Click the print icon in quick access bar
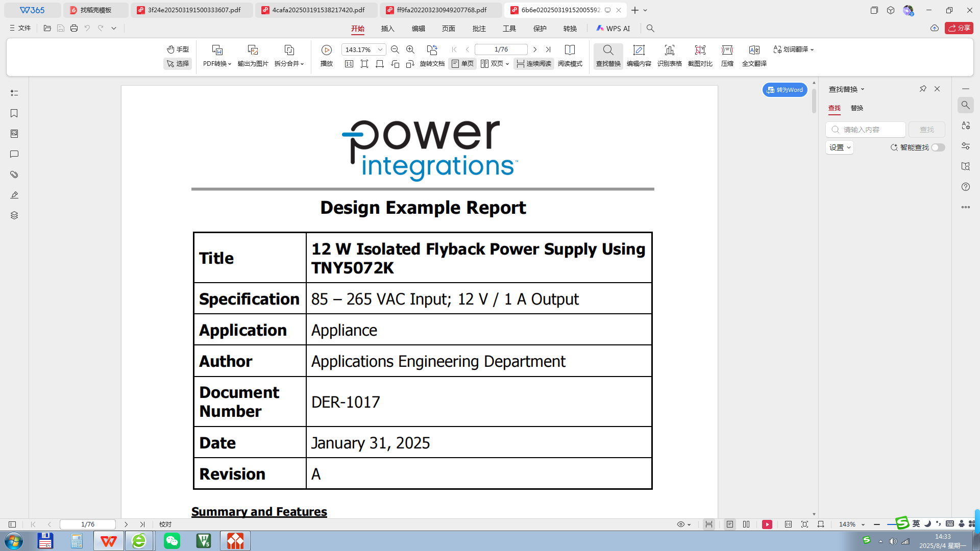Viewport: 980px width, 551px height. click(x=74, y=28)
